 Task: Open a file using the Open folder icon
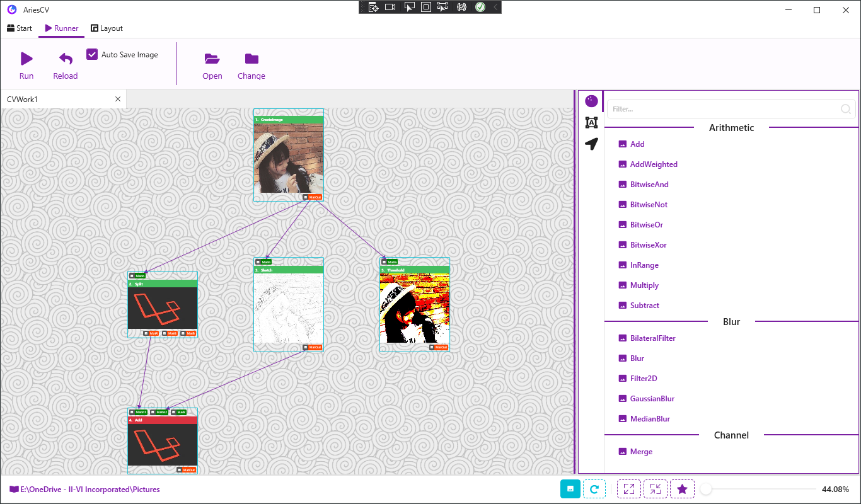pyautogui.click(x=212, y=59)
